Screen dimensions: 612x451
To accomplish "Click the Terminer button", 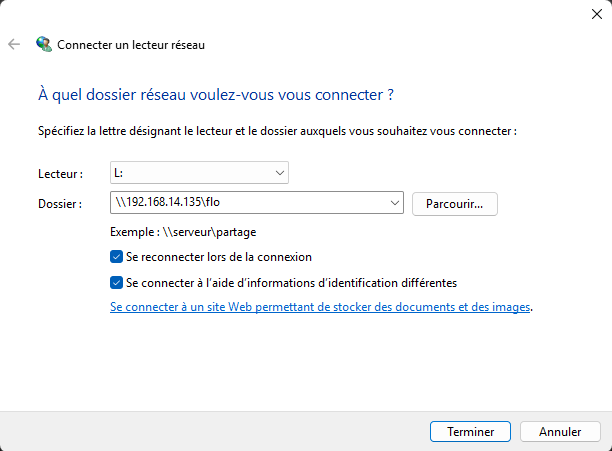I will click(x=471, y=432).
